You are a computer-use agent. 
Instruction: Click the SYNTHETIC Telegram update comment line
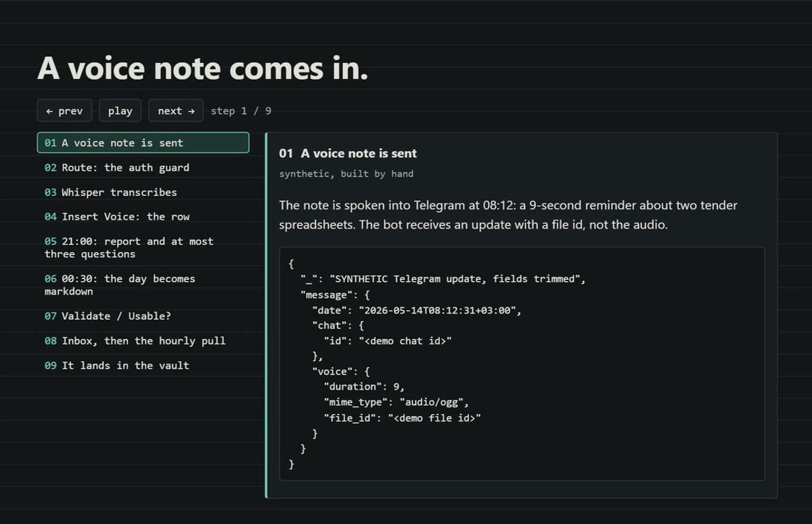pos(443,279)
